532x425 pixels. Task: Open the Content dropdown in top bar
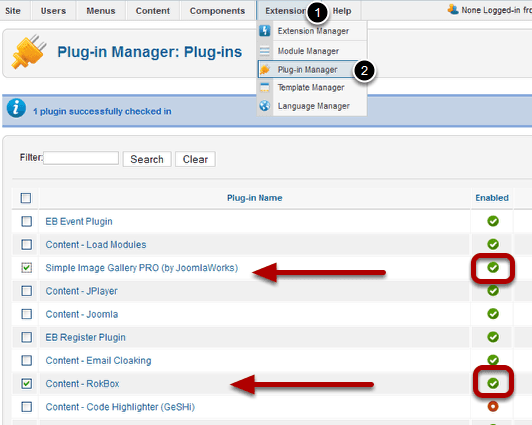point(153,11)
